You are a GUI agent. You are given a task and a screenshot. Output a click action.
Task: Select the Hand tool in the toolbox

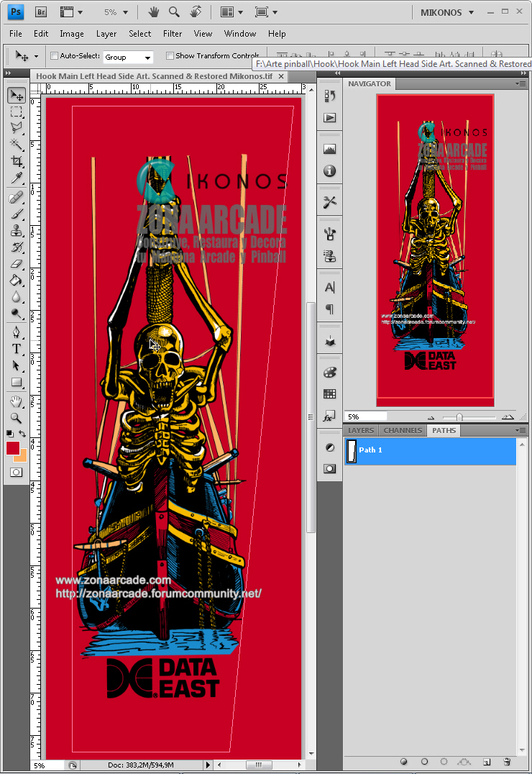point(17,401)
